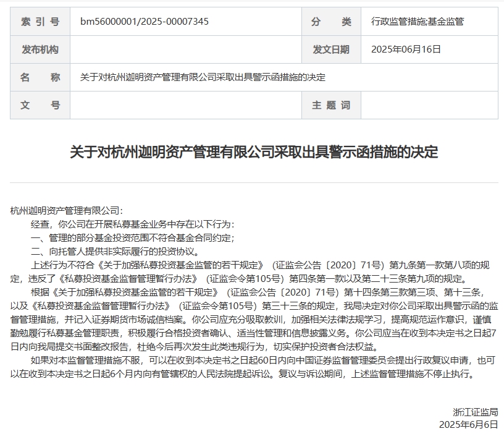Click the salutation 杭州迦明资产管理有限公司:

(67, 210)
